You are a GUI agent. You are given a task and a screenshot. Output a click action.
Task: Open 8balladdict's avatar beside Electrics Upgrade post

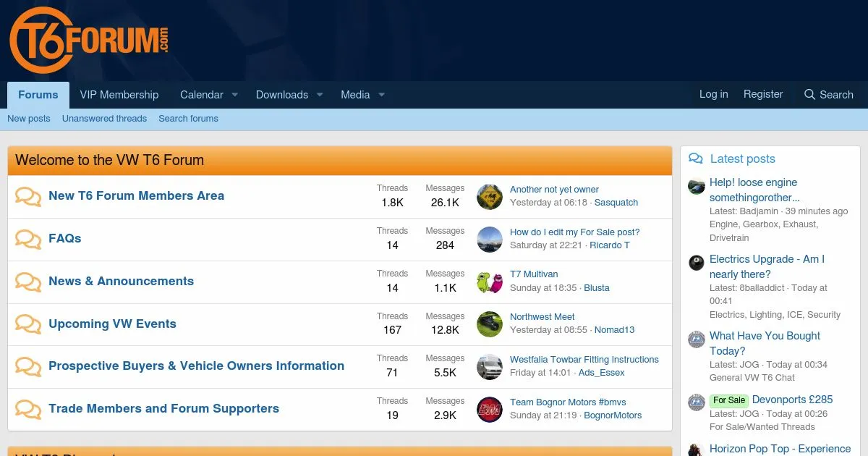click(x=697, y=262)
